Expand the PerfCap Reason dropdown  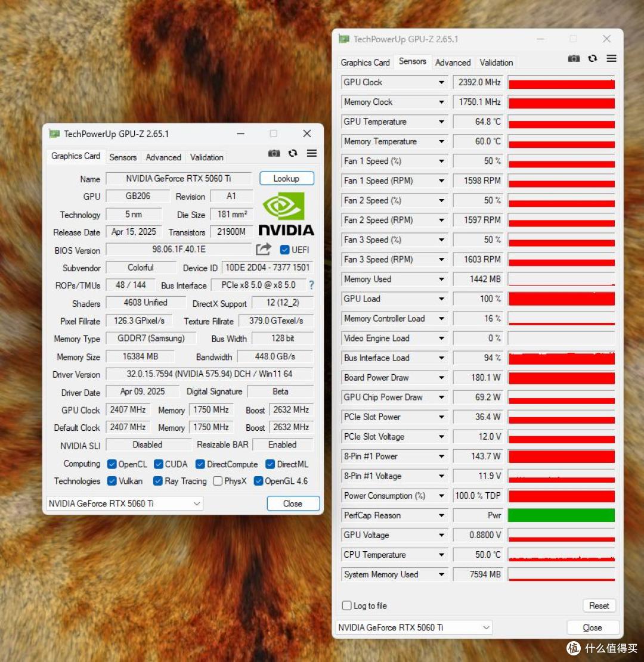coord(441,515)
